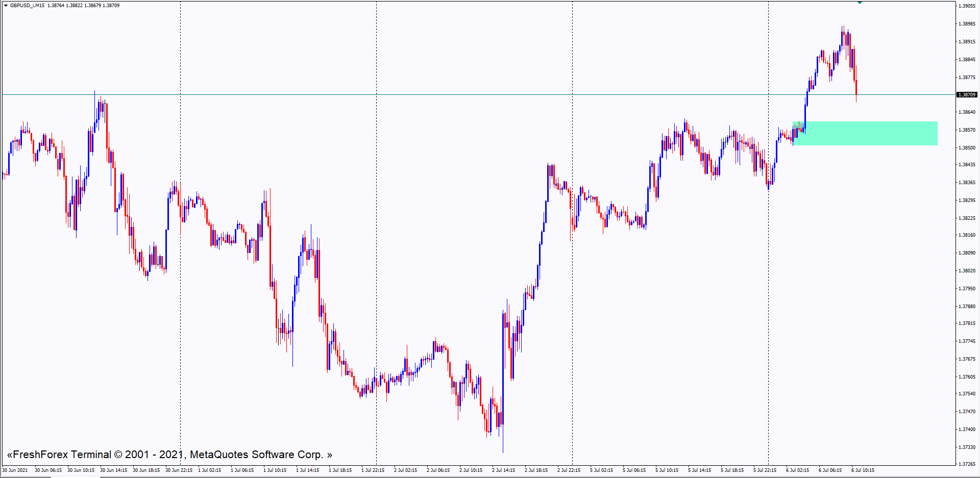Click the black 1.38709 current price label
Viewport: 980px width, 478px height.
(967, 95)
